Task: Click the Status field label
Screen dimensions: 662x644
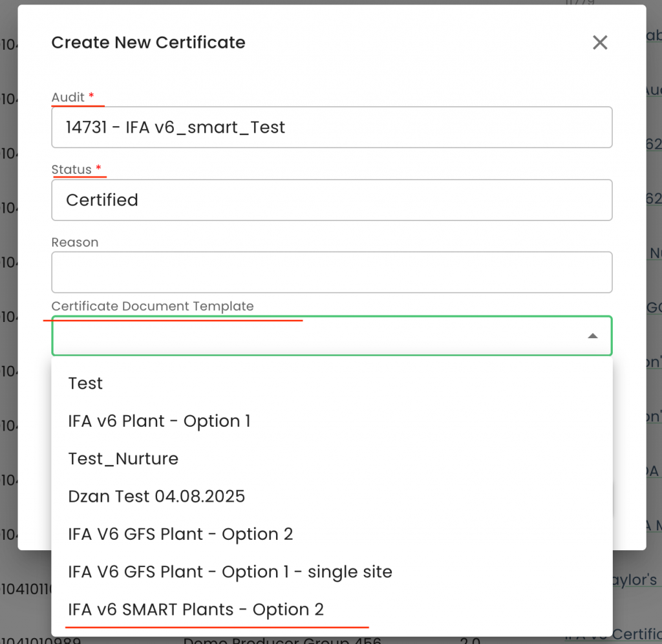Action: coord(72,169)
